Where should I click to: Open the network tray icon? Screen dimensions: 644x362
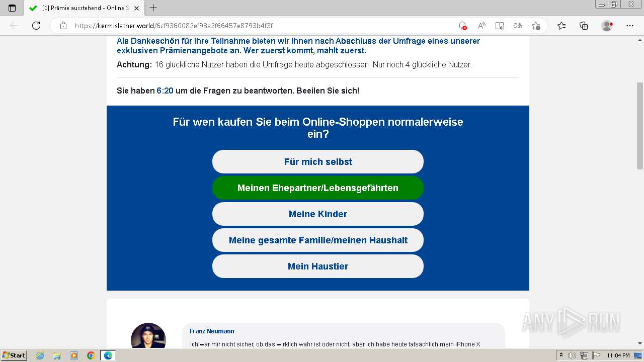(x=584, y=355)
